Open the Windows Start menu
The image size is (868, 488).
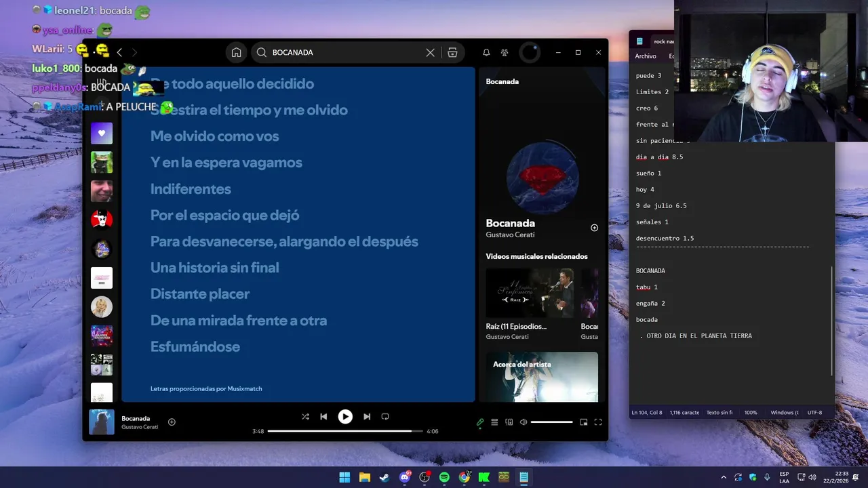coord(344,477)
